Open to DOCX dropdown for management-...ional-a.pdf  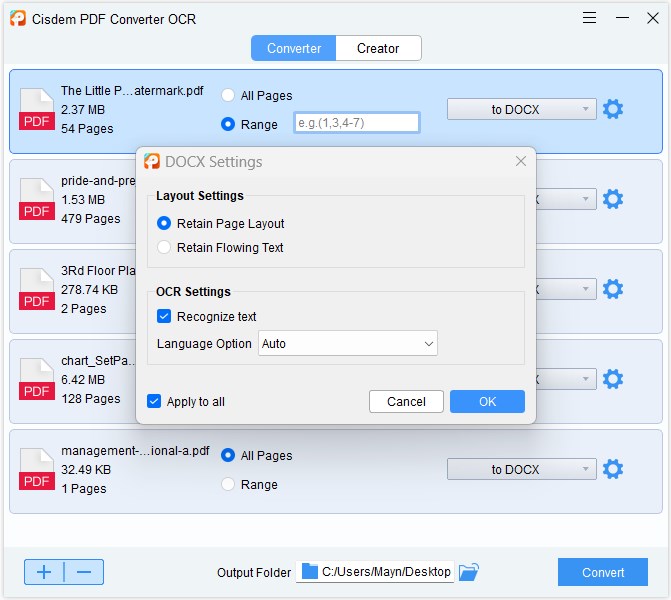[x=522, y=469]
